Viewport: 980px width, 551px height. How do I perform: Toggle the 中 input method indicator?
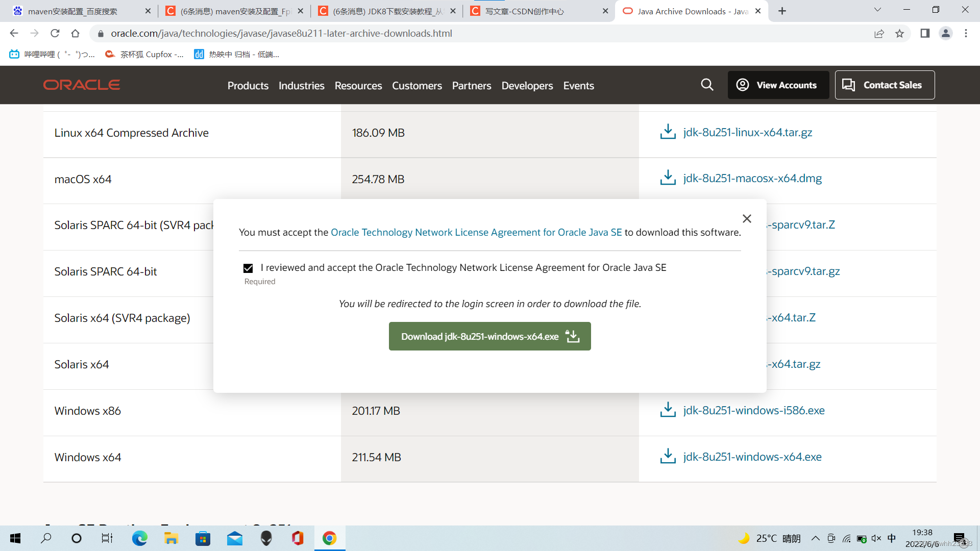[892, 538]
